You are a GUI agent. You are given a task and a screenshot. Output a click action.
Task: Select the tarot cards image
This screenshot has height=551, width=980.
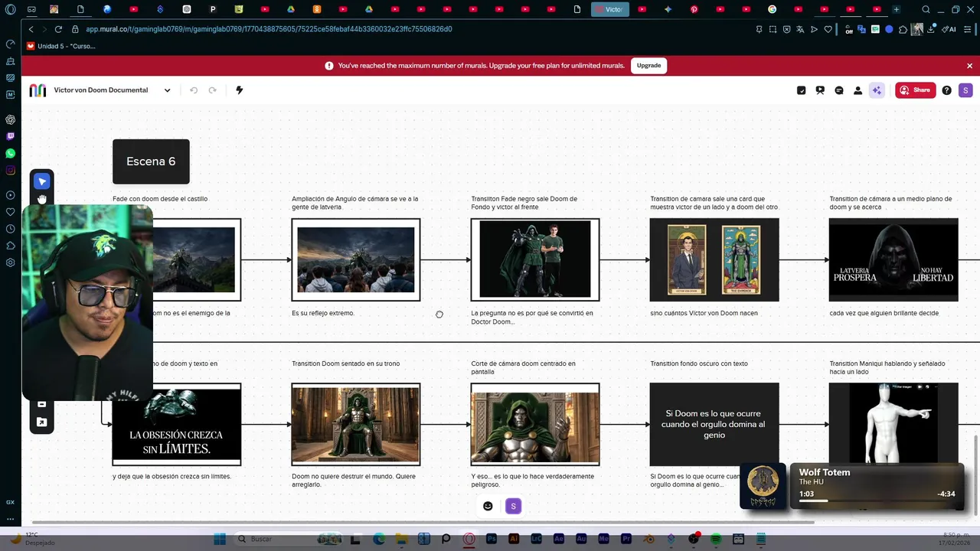(x=714, y=259)
